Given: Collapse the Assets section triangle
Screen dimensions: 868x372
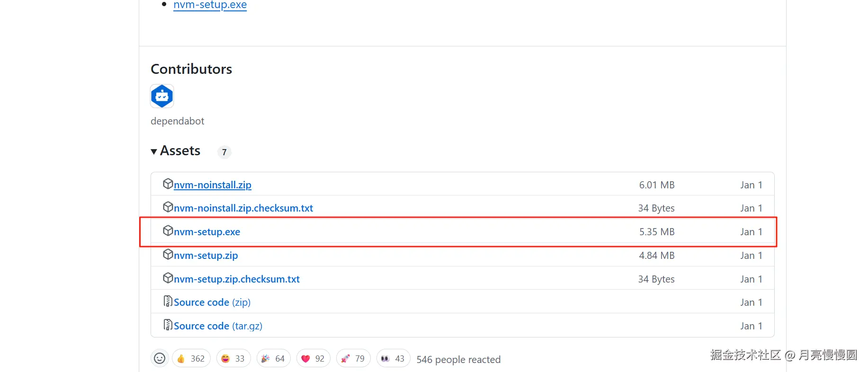Looking at the screenshot, I should click(x=154, y=151).
